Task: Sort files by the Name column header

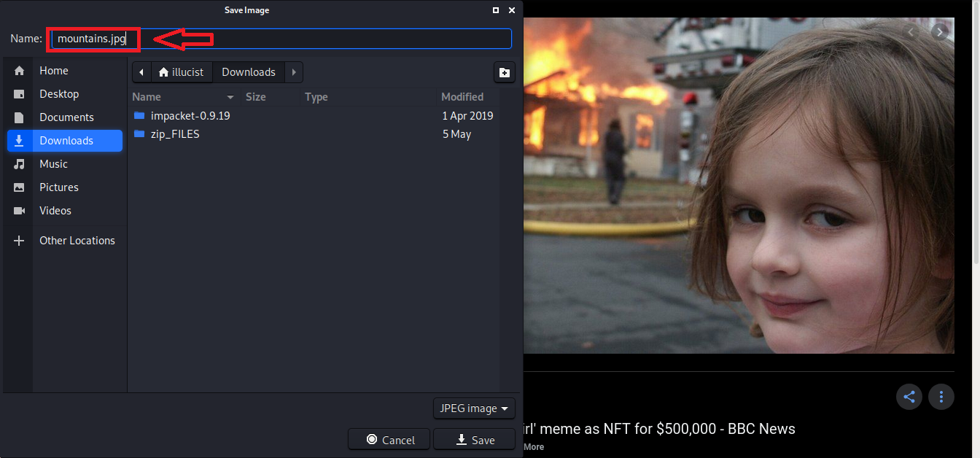Action: click(184, 97)
